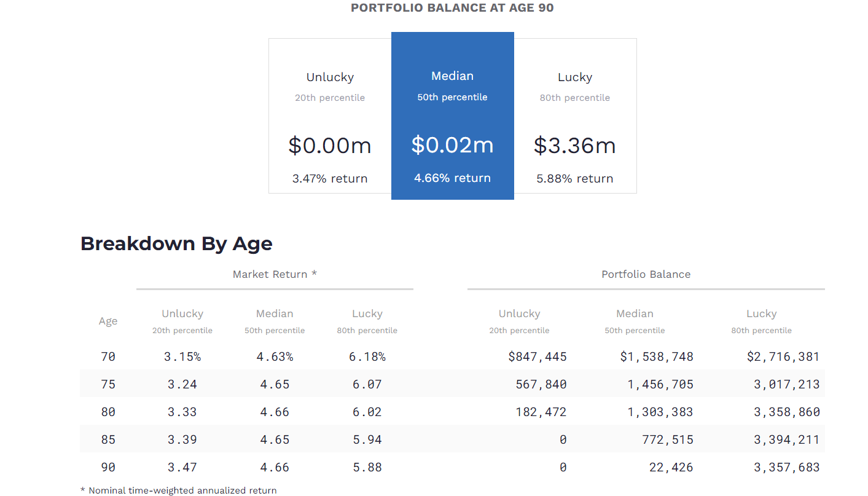Select the "1,303,383" balance cell

point(660,412)
